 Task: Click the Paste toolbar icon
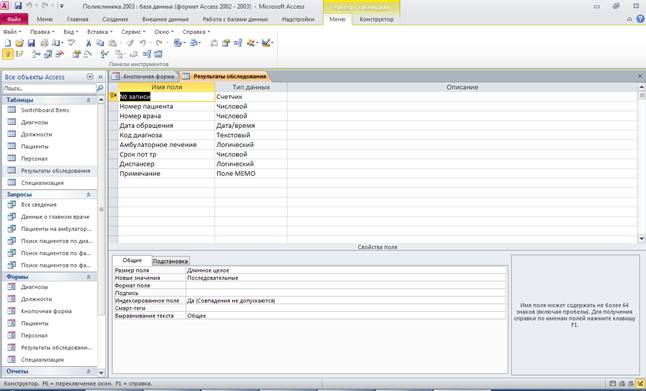112,43
